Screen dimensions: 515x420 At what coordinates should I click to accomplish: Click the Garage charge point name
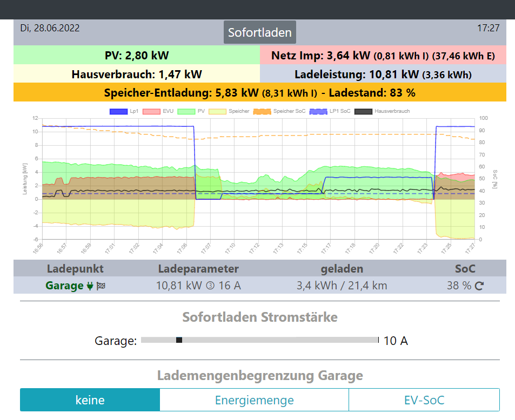(x=64, y=286)
